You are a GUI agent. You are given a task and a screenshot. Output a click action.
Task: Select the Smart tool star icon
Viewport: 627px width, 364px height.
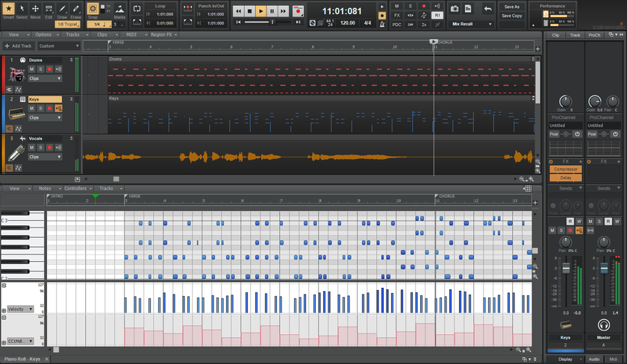click(8, 8)
